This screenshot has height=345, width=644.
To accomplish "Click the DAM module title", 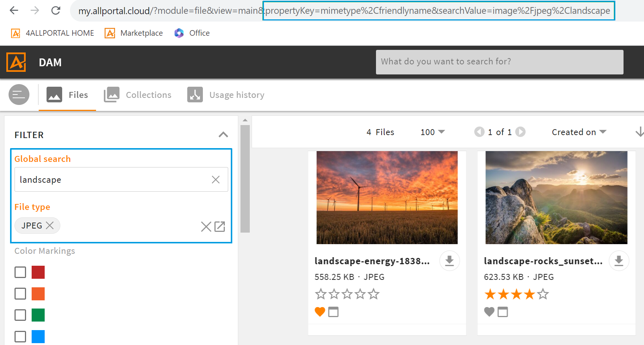I will 50,63.
